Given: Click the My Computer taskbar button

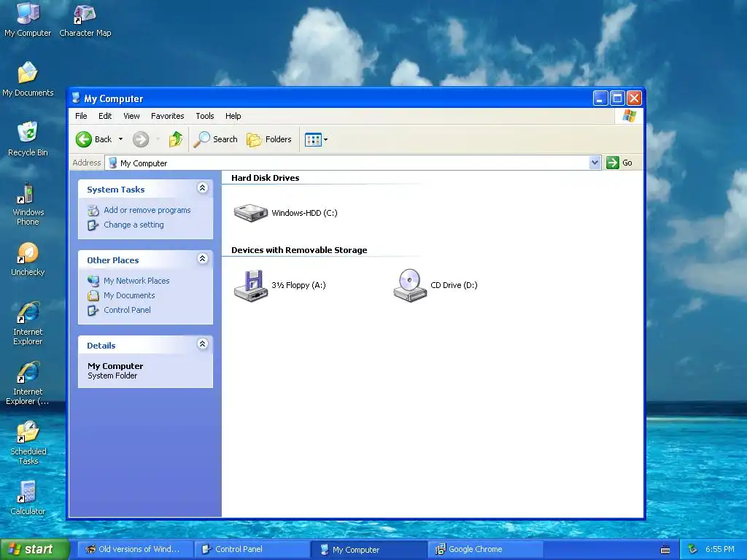Looking at the screenshot, I should click(x=368, y=550).
